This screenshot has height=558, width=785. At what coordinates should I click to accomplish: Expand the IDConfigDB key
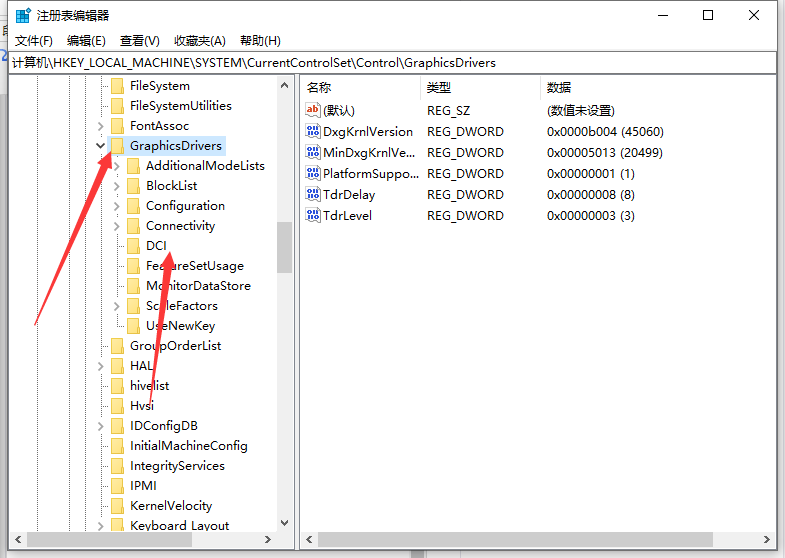pyautogui.click(x=101, y=426)
